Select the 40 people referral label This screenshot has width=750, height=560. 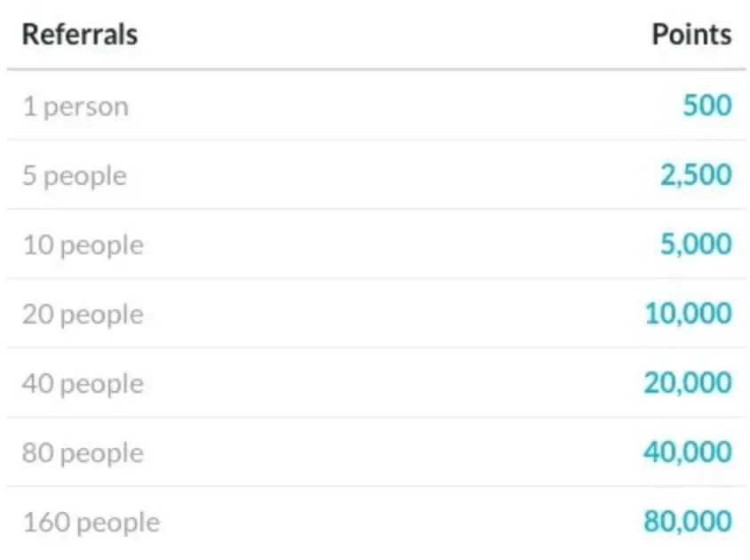(83, 384)
